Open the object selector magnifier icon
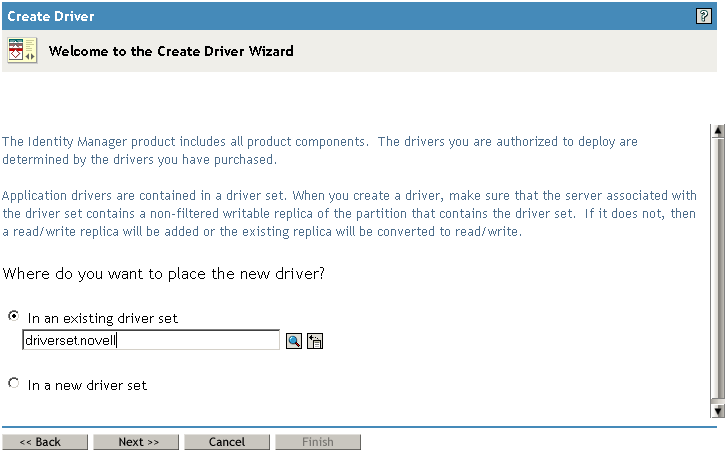Viewport: 727px width, 453px height. 294,341
